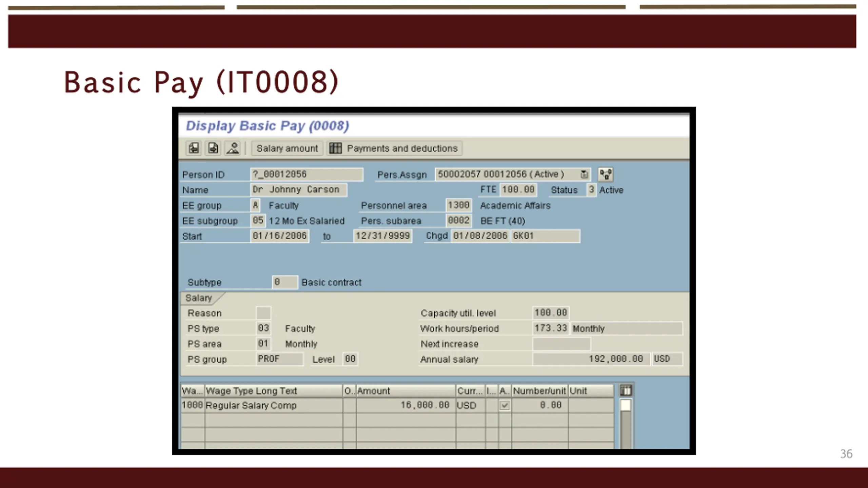Click the Person ID field ?_00012056
This screenshot has width=868, height=488.
click(307, 175)
